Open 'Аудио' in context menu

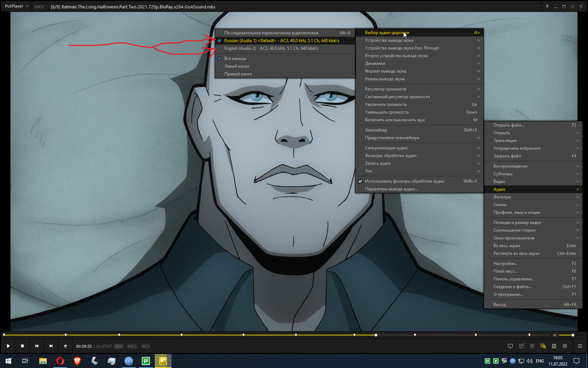tap(533, 189)
